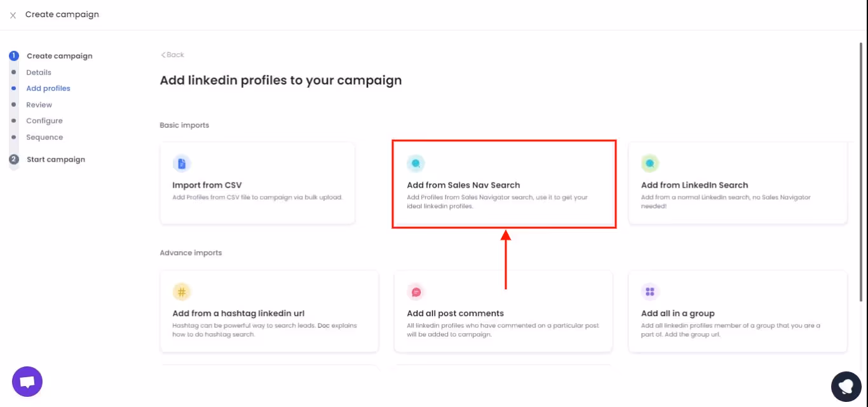The height and width of the screenshot is (407, 868).
Task: Open the purple chat widget bottom left
Action: [27, 380]
